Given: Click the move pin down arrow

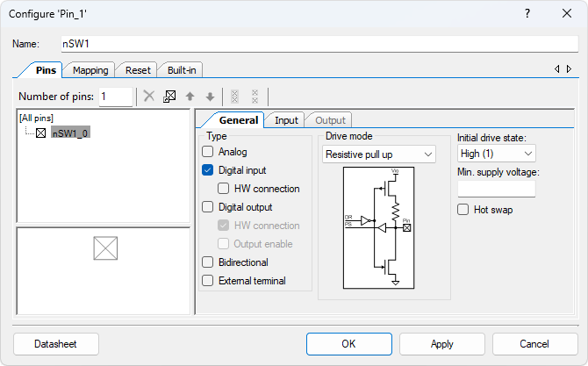Looking at the screenshot, I should click(210, 97).
